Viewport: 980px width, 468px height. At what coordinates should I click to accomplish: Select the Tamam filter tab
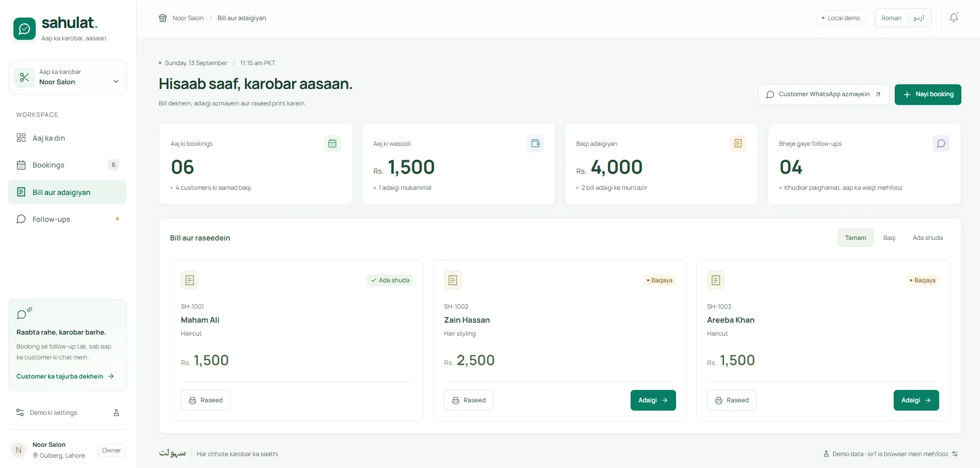click(855, 238)
